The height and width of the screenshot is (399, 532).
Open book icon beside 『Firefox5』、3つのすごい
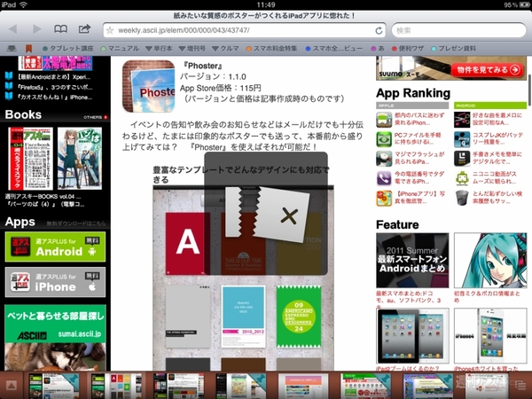[x=9, y=86]
